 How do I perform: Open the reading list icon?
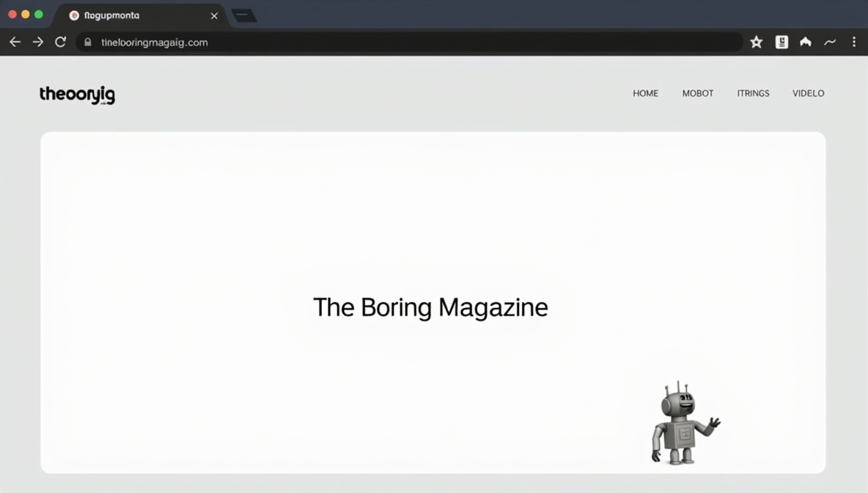click(x=781, y=42)
